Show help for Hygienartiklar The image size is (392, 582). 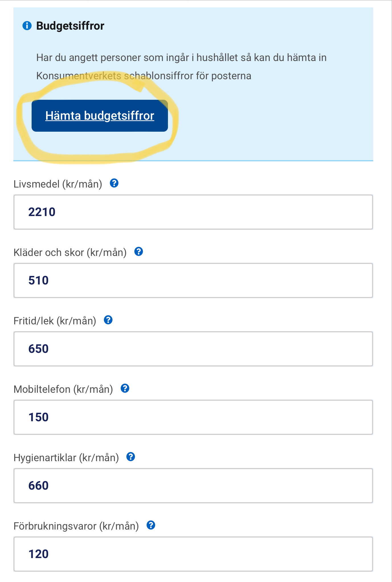(131, 457)
